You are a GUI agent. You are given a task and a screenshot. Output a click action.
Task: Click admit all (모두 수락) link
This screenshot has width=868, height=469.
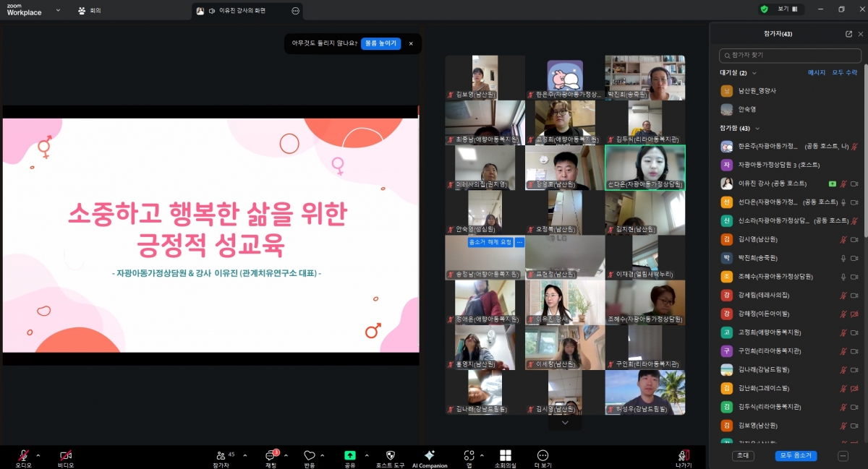844,73
